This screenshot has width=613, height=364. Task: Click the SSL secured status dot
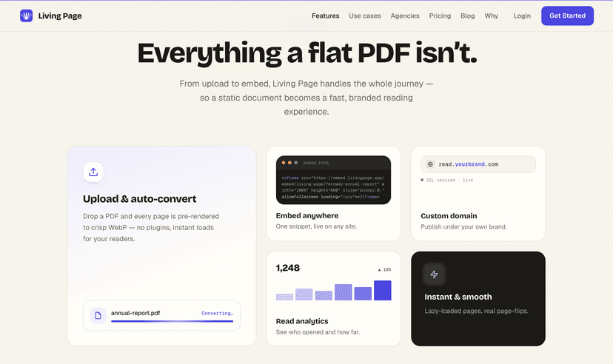click(x=422, y=180)
